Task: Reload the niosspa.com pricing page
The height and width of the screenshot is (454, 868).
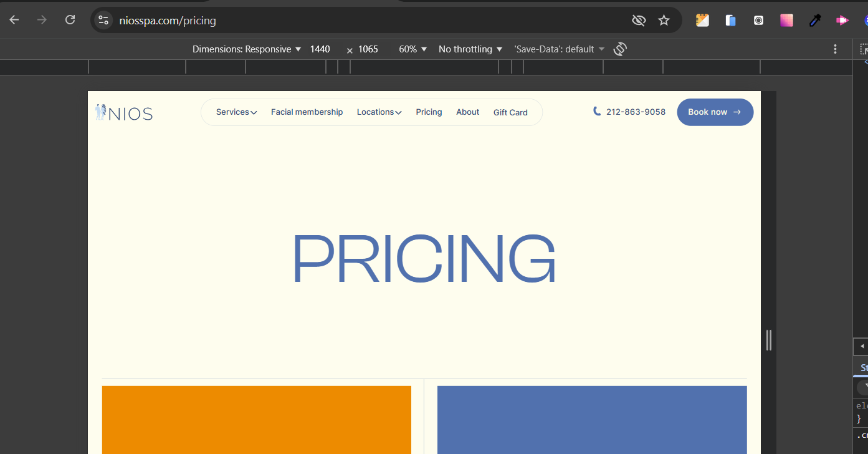Action: [x=70, y=20]
